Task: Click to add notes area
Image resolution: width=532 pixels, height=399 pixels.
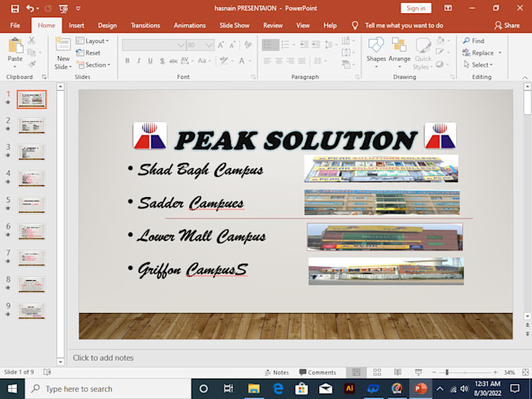Action: pyautogui.click(x=103, y=358)
